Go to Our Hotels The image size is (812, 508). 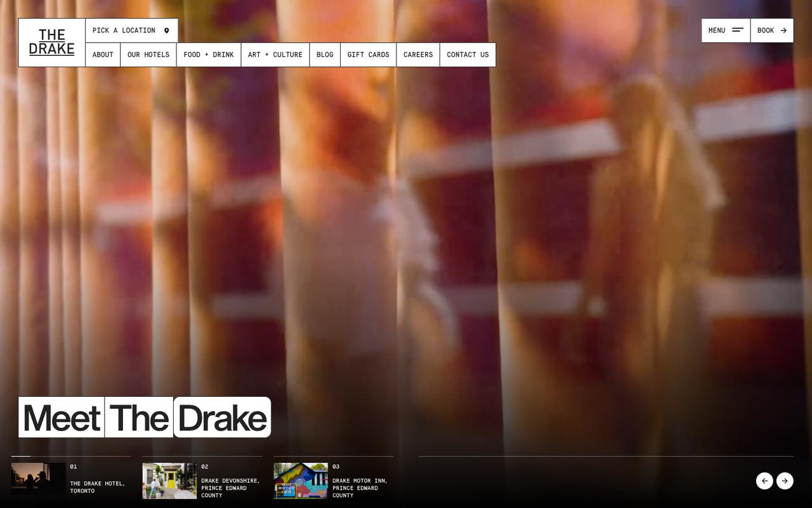[148, 55]
